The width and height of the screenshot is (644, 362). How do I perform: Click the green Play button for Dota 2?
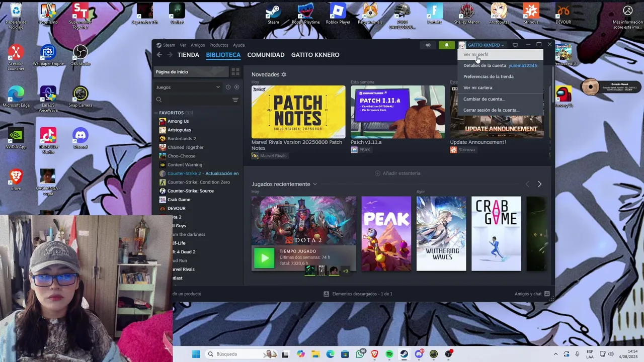[x=264, y=258]
